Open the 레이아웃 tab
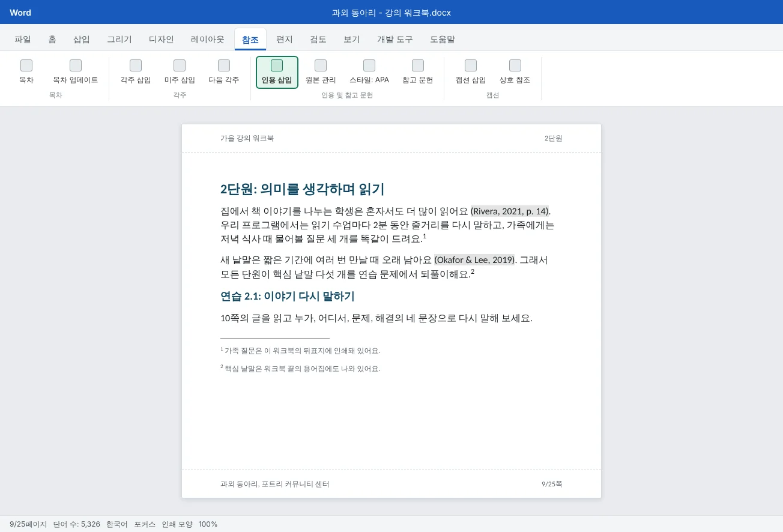 [208, 40]
